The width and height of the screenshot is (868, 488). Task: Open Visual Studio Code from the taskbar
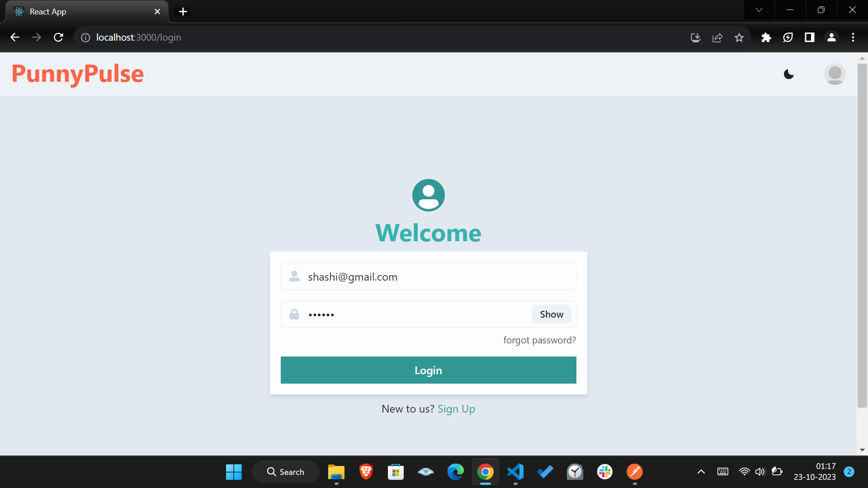(515, 472)
